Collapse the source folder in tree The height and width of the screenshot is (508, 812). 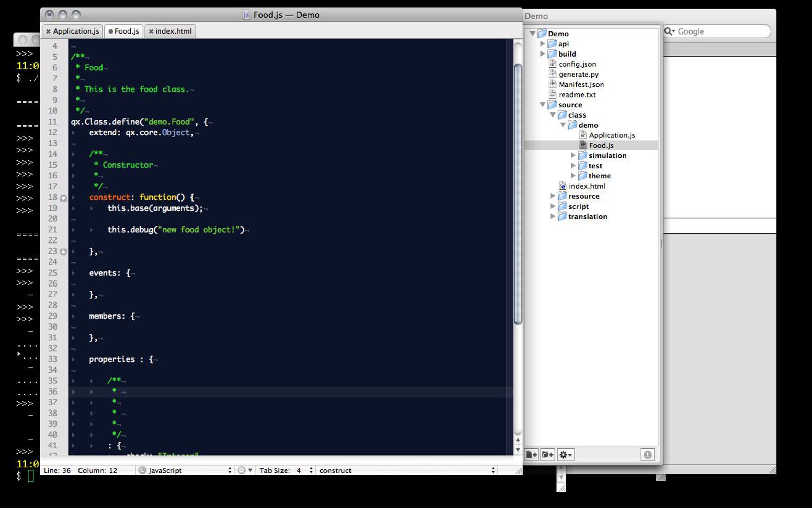pos(542,105)
